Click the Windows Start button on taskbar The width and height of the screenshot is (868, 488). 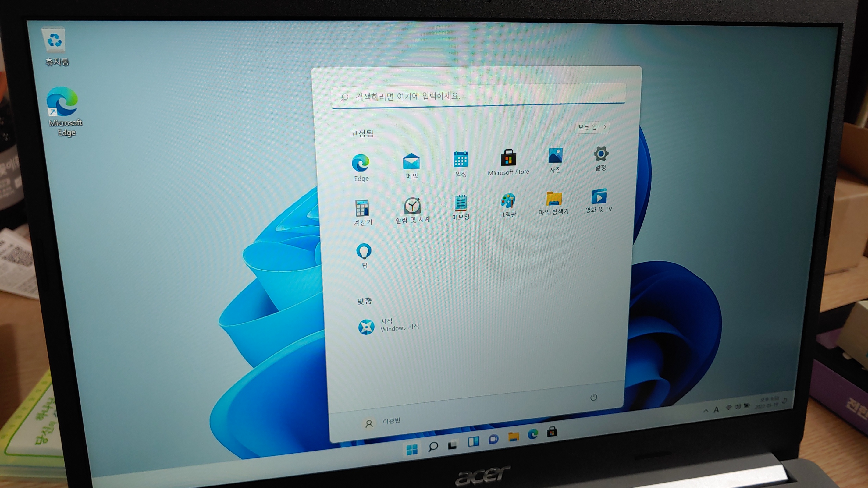point(412,449)
